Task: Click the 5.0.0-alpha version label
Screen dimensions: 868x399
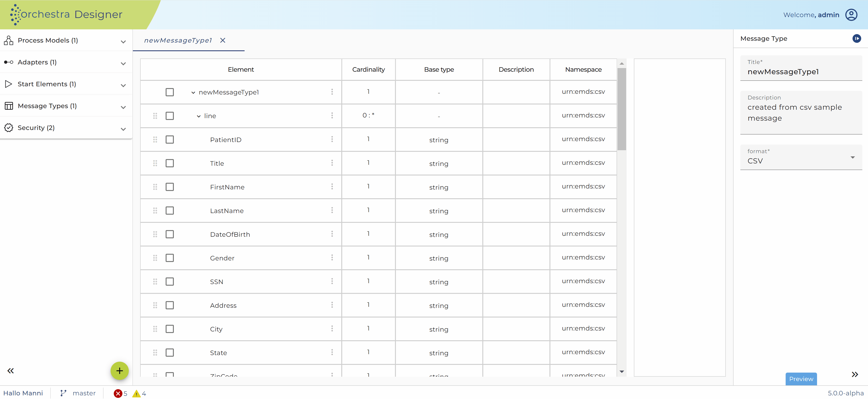Action: tap(845, 393)
